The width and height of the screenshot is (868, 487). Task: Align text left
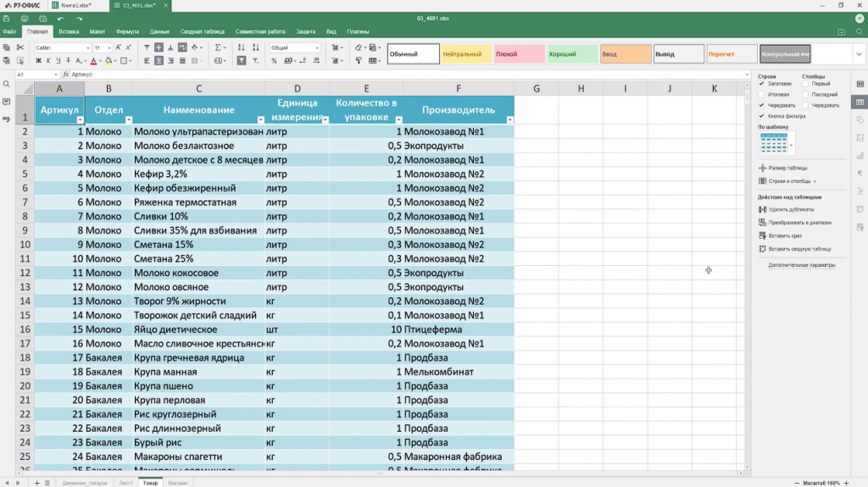point(147,61)
